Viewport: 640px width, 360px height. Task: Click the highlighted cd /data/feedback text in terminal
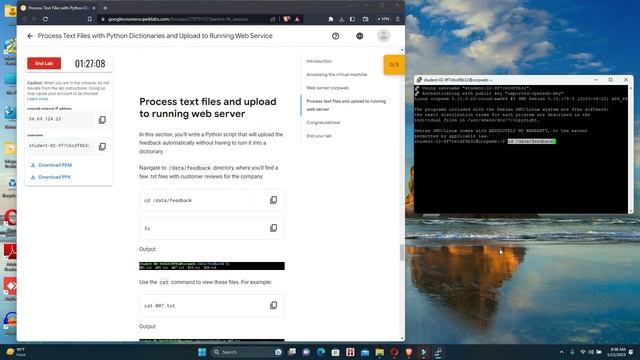[531, 141]
